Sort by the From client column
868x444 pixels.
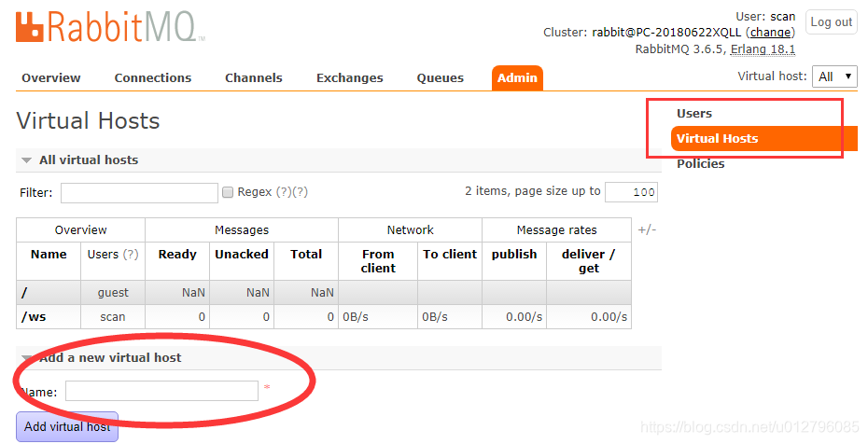[378, 261]
